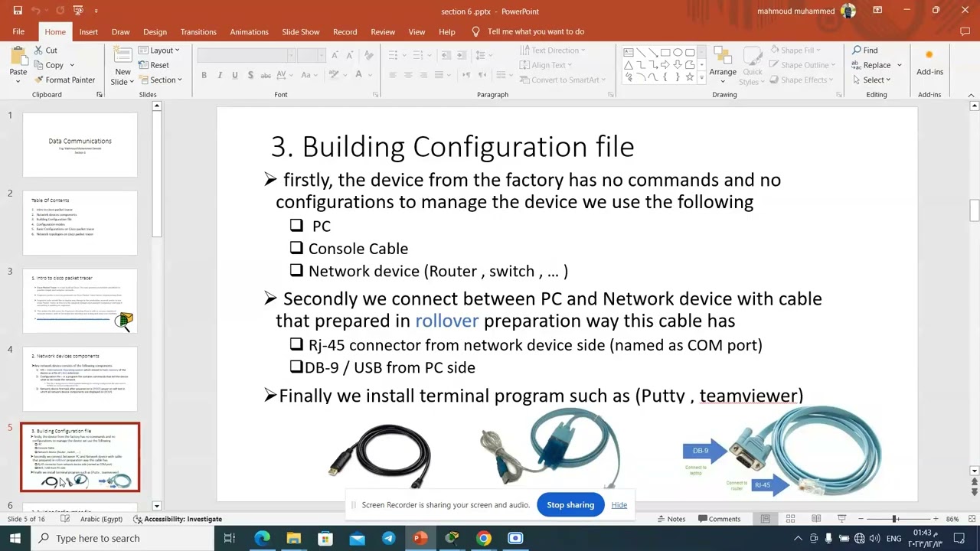Click Accessibility: Investigate in status bar
Viewport: 980px width, 551px height.
[x=178, y=519]
